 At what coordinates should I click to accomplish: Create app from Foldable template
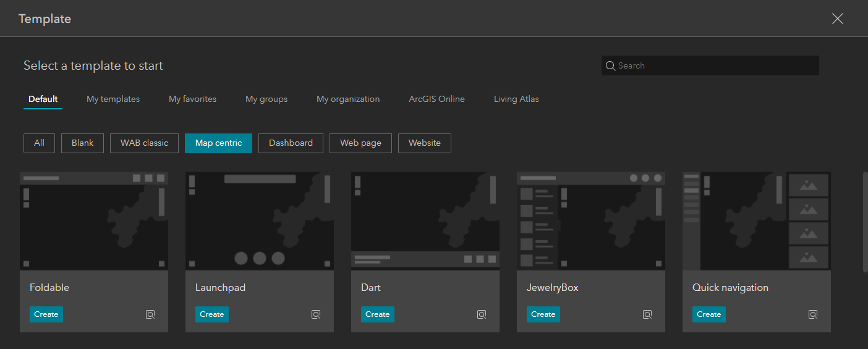46,314
